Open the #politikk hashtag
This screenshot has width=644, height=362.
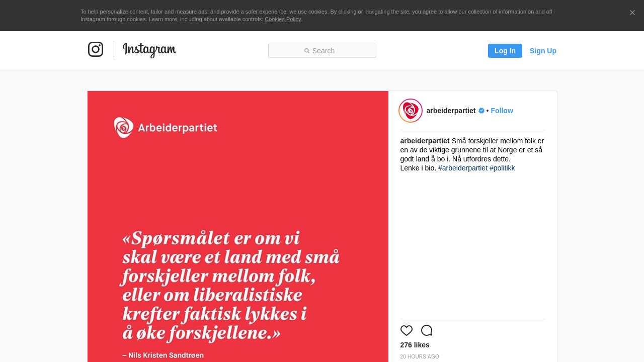coord(502,168)
